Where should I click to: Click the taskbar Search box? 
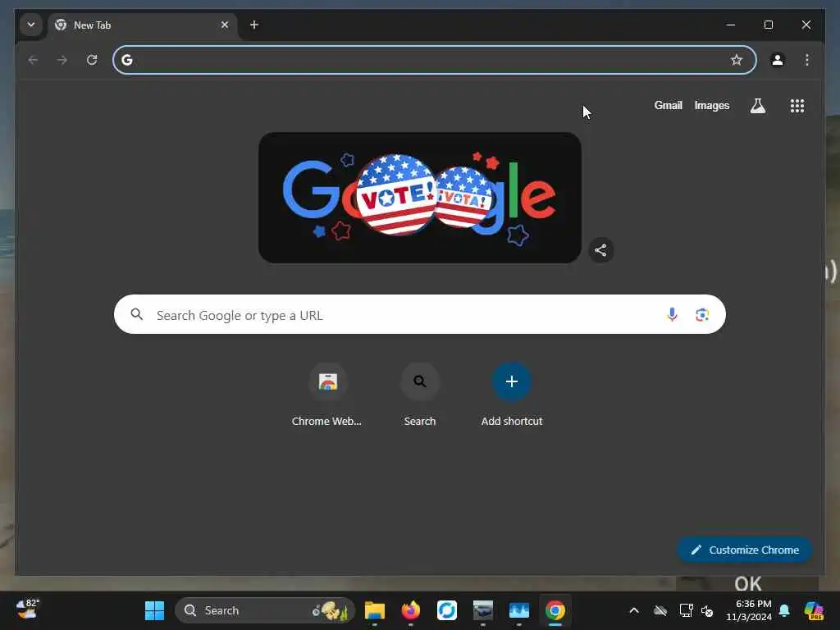tap(265, 610)
